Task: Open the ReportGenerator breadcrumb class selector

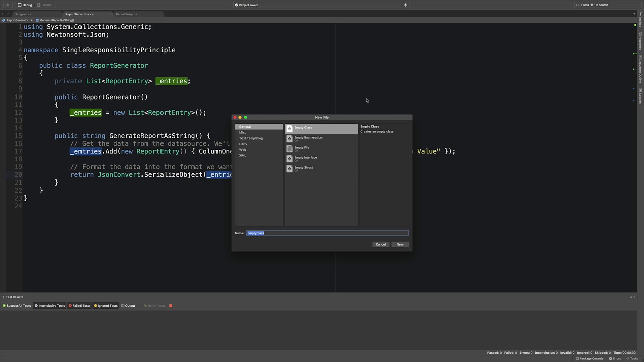Action: click(x=16, y=20)
